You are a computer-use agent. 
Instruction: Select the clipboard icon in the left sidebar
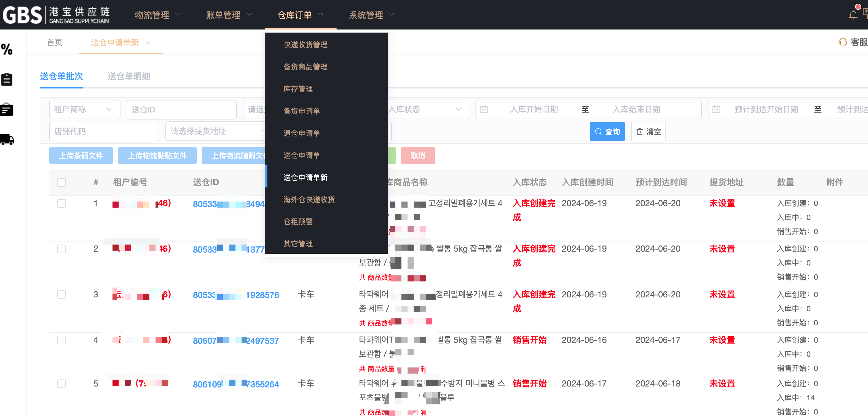(x=7, y=79)
